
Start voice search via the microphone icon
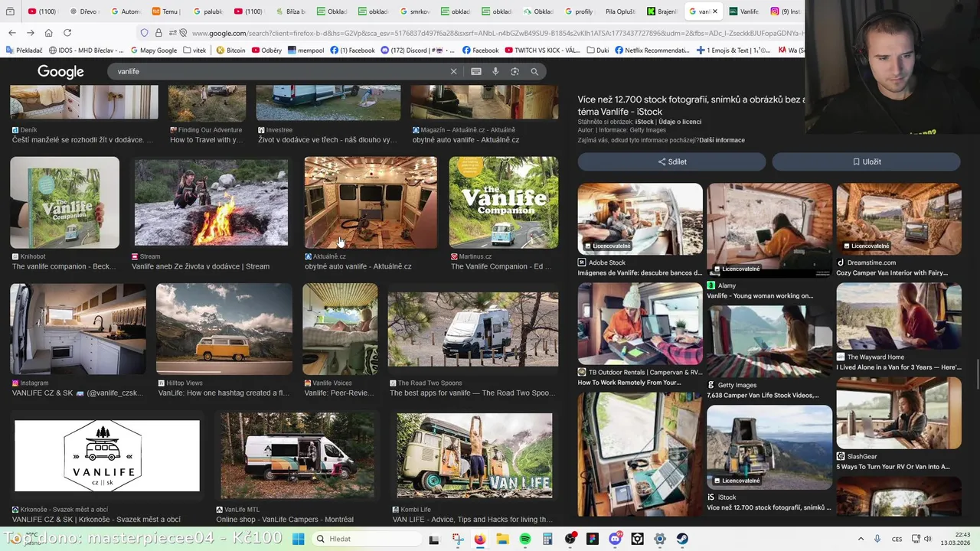point(495,71)
